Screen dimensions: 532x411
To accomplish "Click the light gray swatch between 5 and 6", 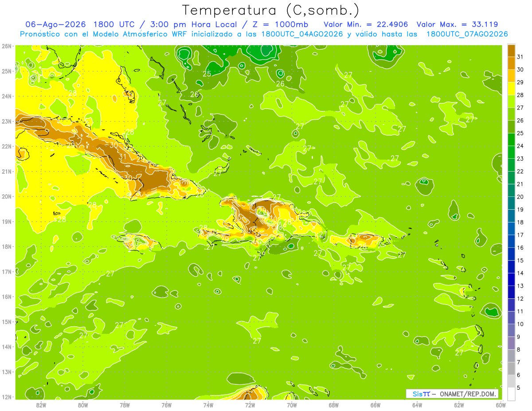I will [x=511, y=381].
